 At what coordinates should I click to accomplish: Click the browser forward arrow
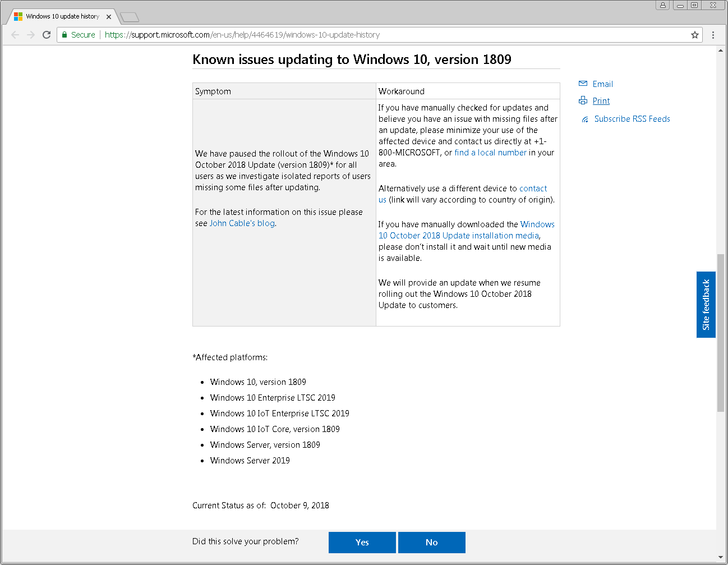31,35
